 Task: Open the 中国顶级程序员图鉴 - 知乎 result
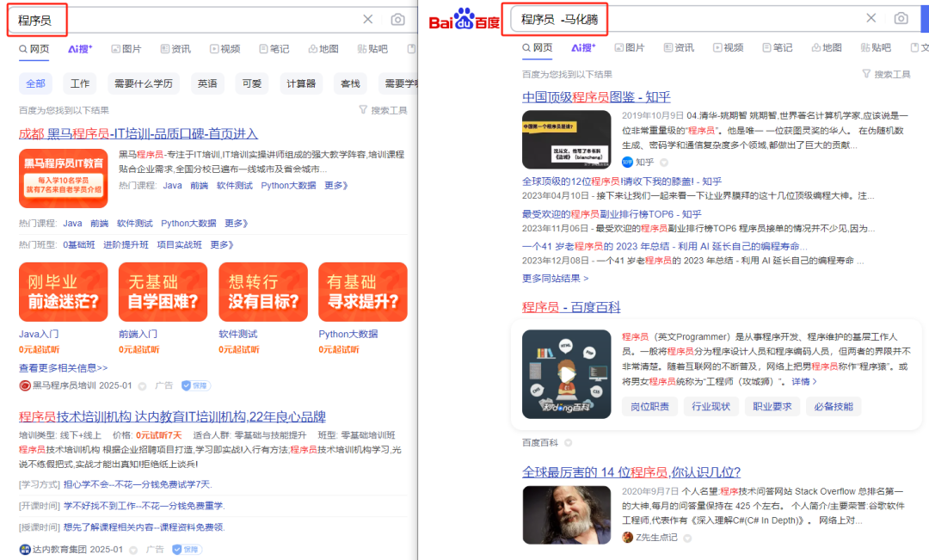pos(596,97)
